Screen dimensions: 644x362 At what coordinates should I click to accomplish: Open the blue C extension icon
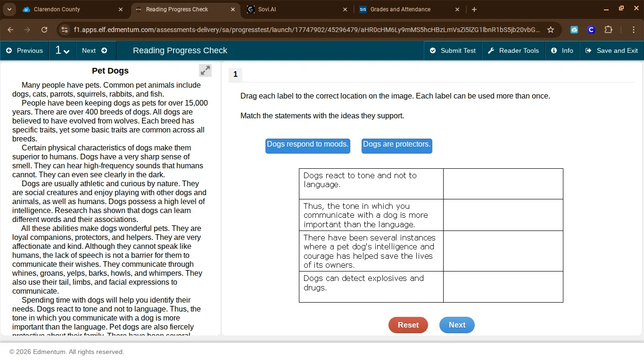coord(591,30)
